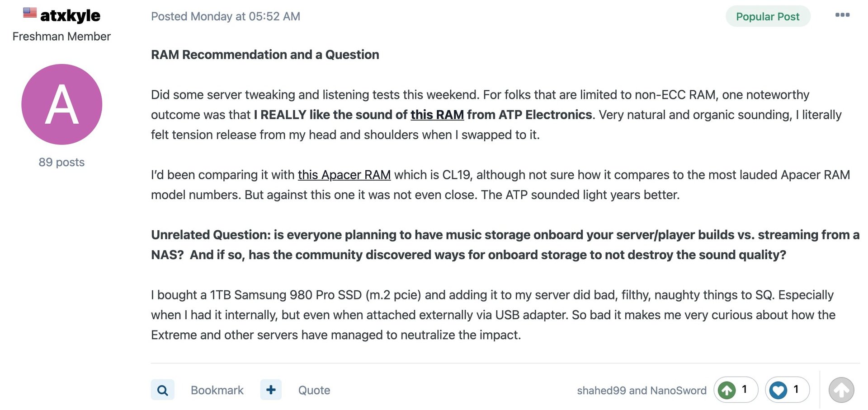Viewport: 868px width, 410px height.
Task: Click the '89 posts' count
Action: coord(61,162)
